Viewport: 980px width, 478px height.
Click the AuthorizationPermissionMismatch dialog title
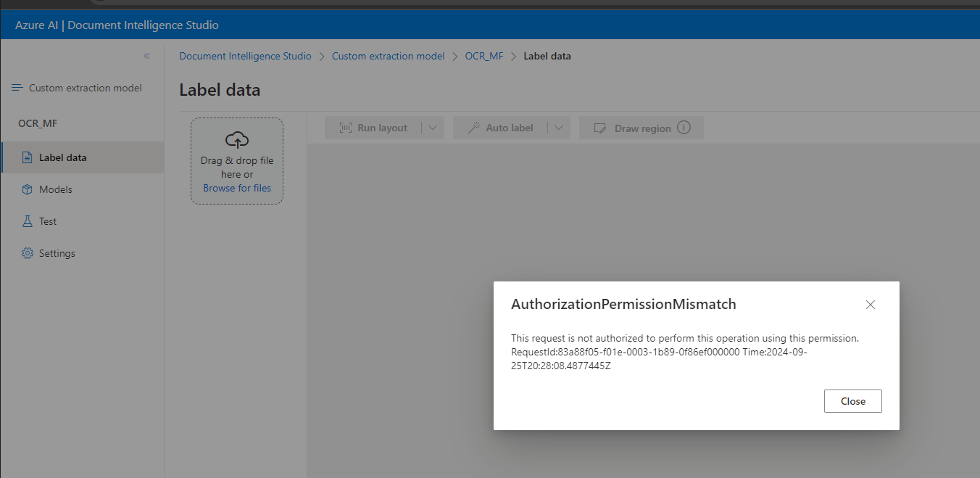(623, 305)
